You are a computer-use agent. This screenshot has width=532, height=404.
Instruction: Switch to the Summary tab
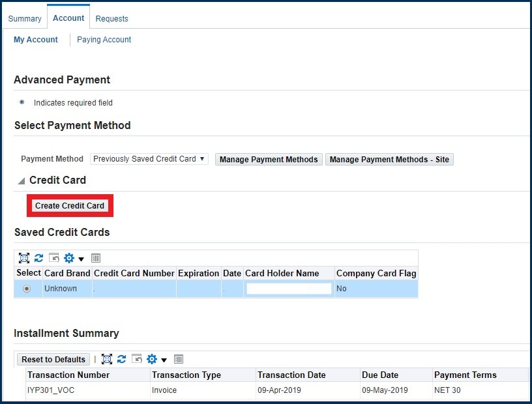point(25,19)
